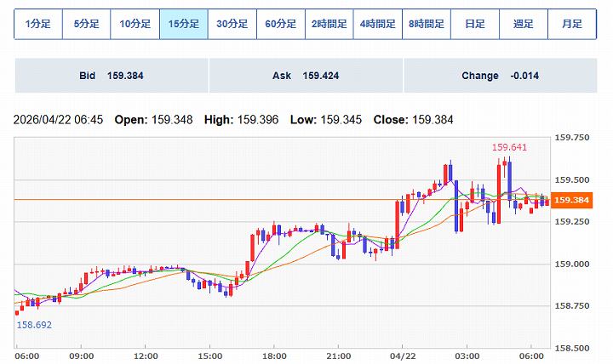Open the monthly 月足 chart
Screen dimensions: 613x364
(x=571, y=24)
